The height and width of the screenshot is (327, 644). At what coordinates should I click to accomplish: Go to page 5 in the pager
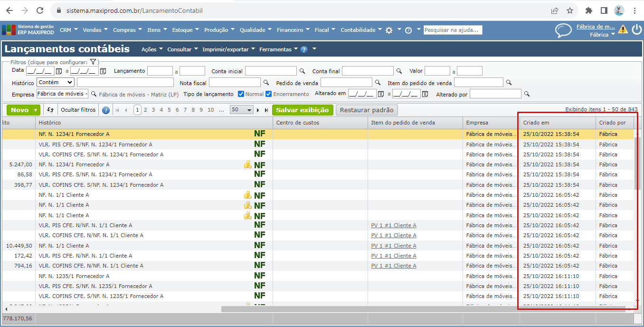170,110
